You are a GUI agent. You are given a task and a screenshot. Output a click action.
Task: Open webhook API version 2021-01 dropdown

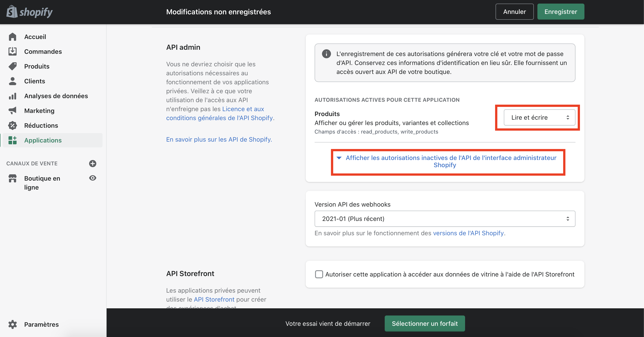coord(445,219)
